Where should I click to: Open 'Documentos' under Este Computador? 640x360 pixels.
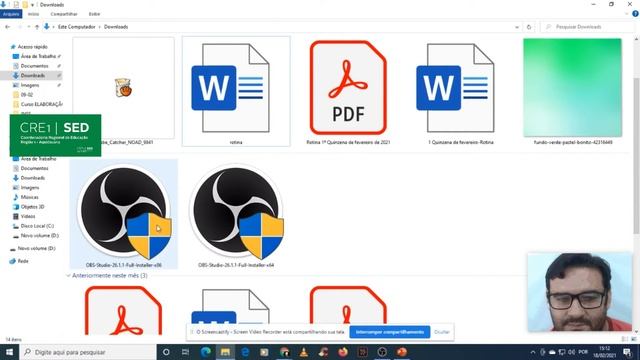point(34,168)
